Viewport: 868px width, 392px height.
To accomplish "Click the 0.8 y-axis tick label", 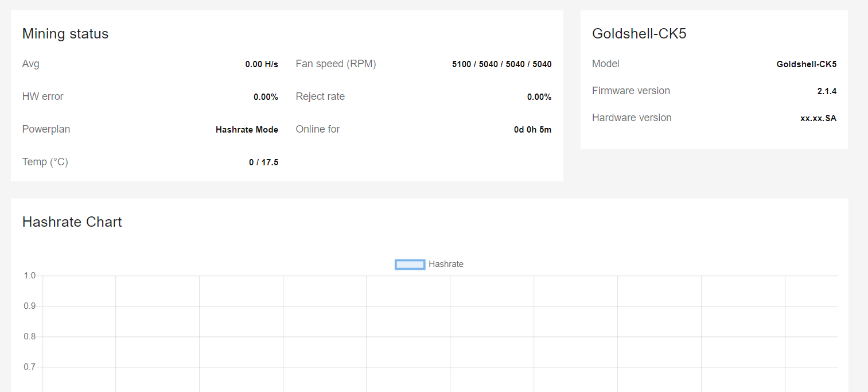I will 29,337.
